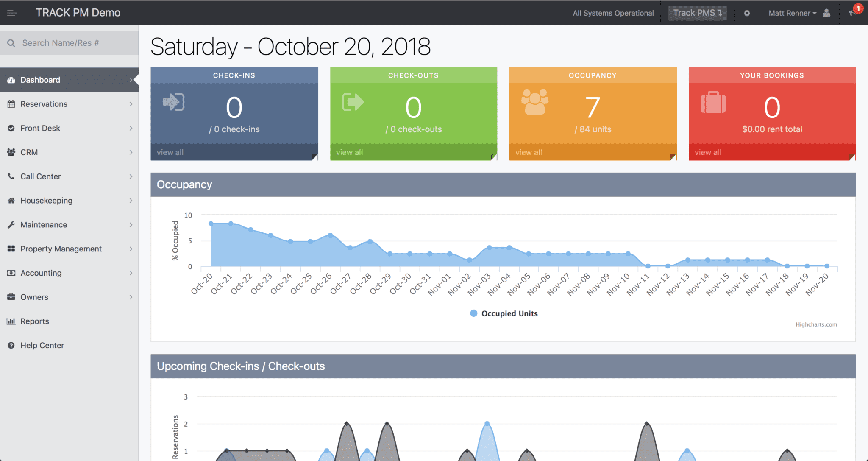Click view all under Check-ins
868x461 pixels.
click(170, 152)
